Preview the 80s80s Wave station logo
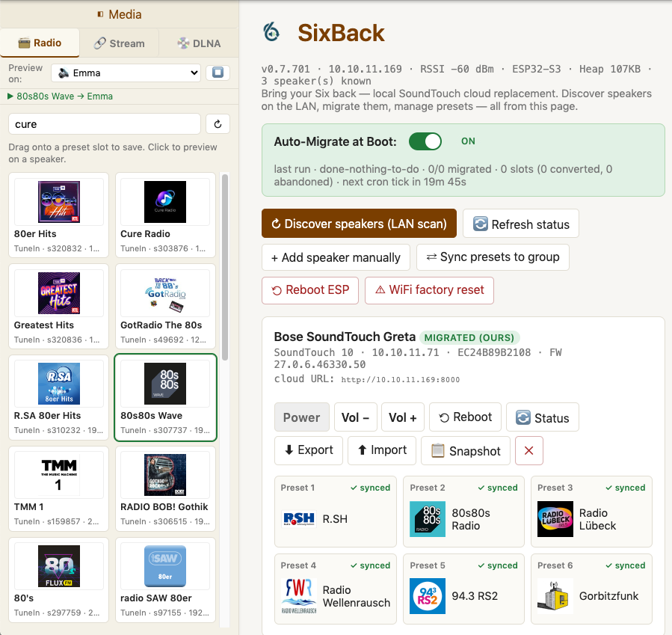The image size is (672, 635). 165,384
